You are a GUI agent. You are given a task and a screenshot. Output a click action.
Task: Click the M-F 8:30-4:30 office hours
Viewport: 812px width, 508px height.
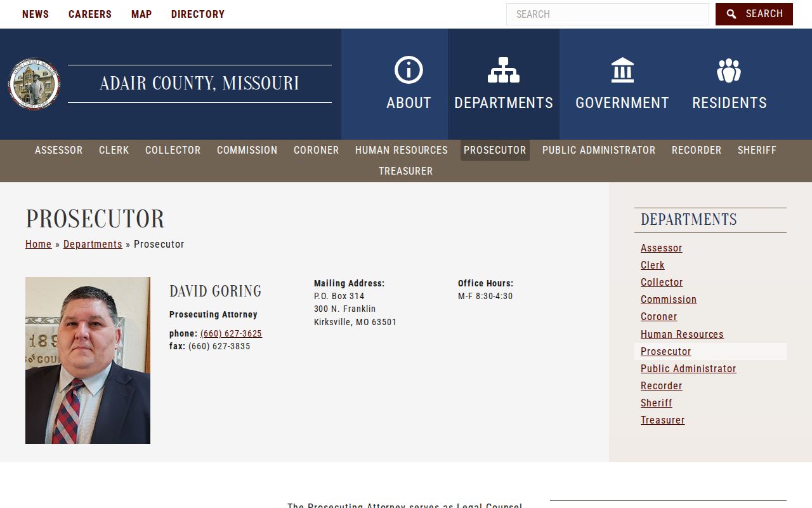[x=485, y=296]
